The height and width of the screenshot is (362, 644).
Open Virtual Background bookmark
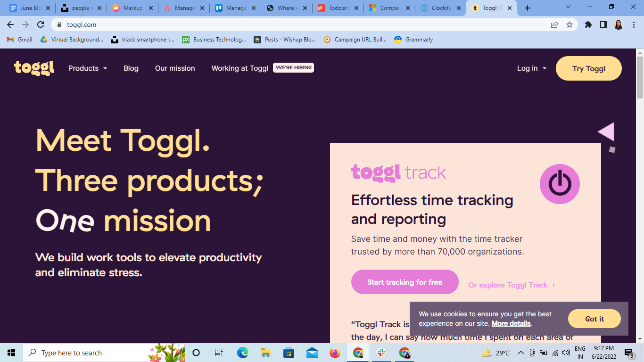72,40
